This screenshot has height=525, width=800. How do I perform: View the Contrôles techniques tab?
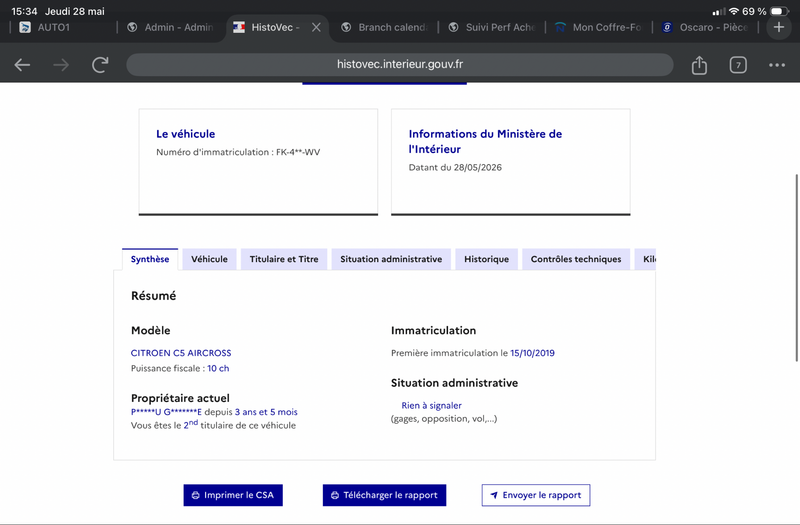click(576, 259)
